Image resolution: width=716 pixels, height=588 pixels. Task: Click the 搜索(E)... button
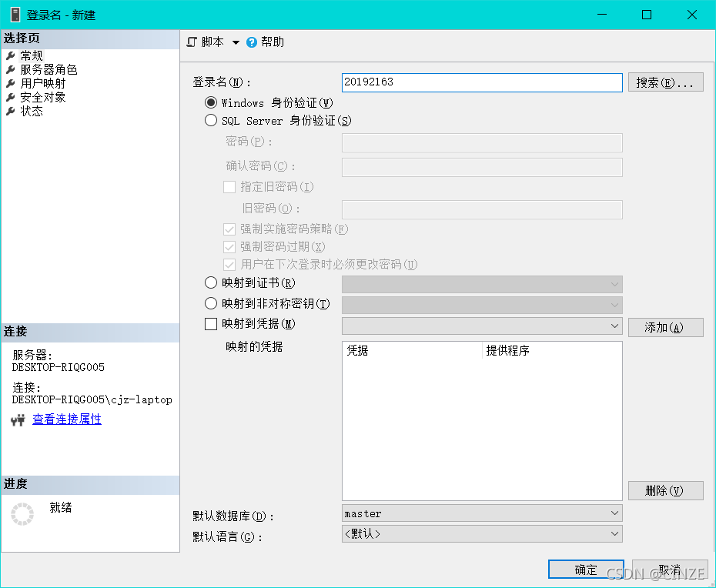[665, 82]
